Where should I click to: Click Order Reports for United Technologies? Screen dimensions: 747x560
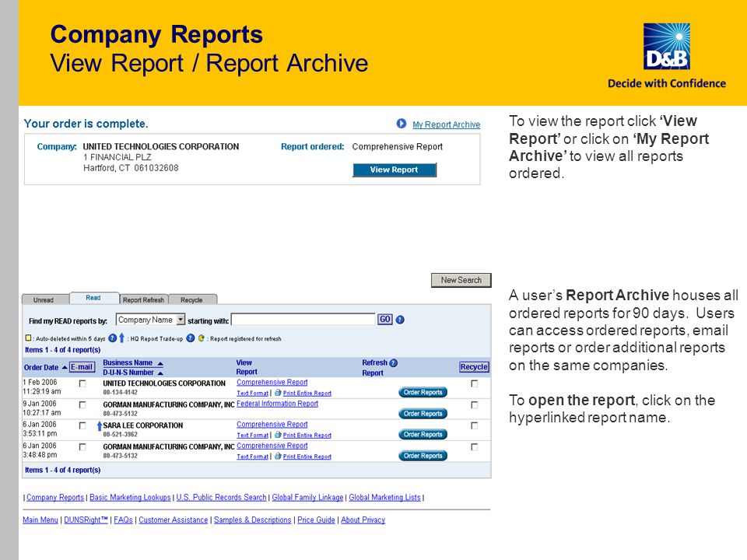pos(423,392)
